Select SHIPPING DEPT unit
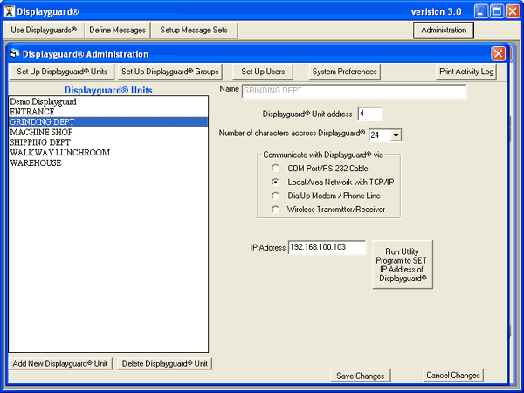 [x=108, y=142]
